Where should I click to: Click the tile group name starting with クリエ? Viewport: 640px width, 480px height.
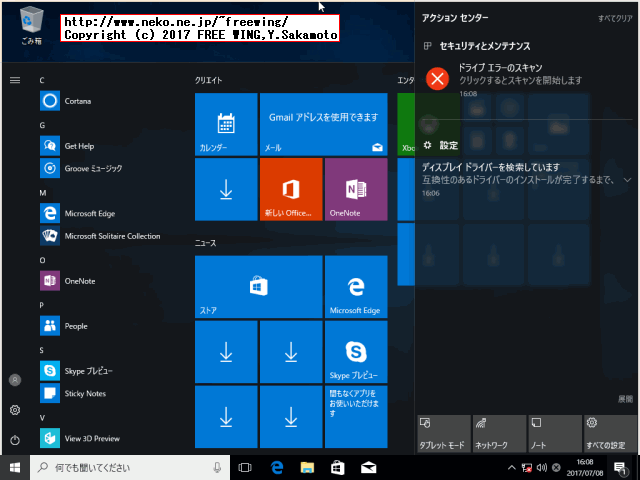point(208,80)
